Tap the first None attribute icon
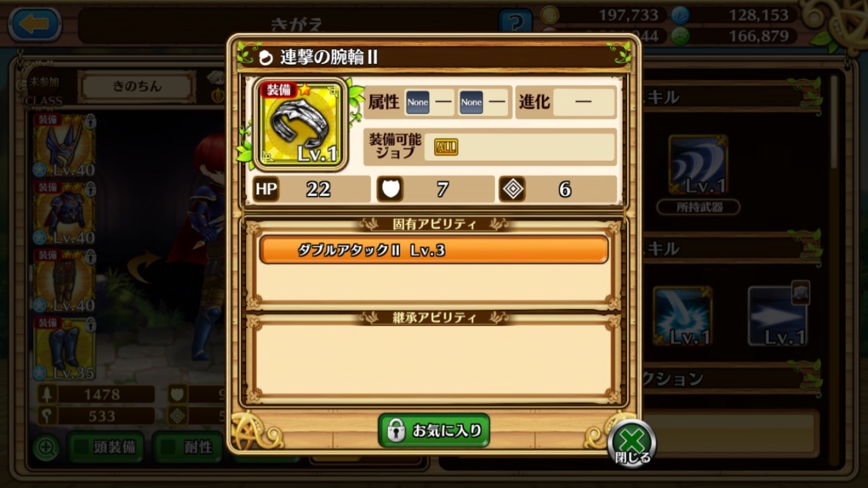Screen dimensions: 868x488 click(417, 102)
